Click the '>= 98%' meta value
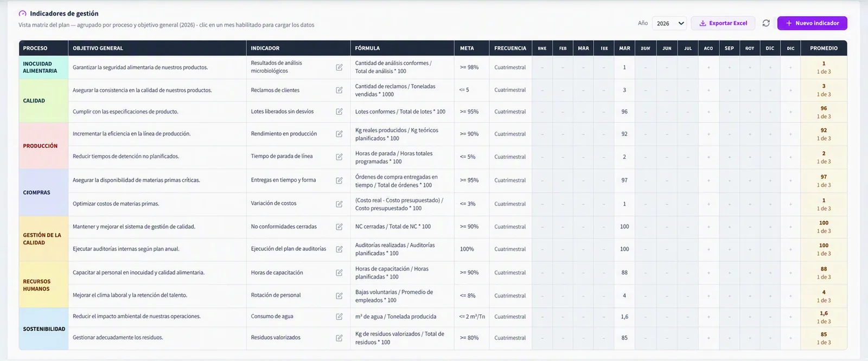Image resolution: width=868 pixels, height=361 pixels. [x=469, y=67]
